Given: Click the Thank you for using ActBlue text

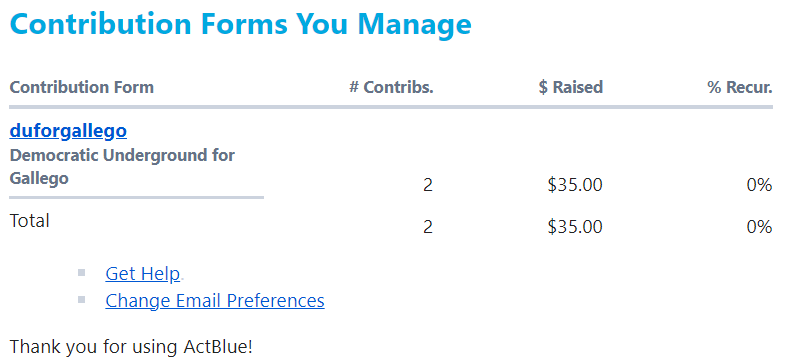Looking at the screenshot, I should [x=131, y=347].
